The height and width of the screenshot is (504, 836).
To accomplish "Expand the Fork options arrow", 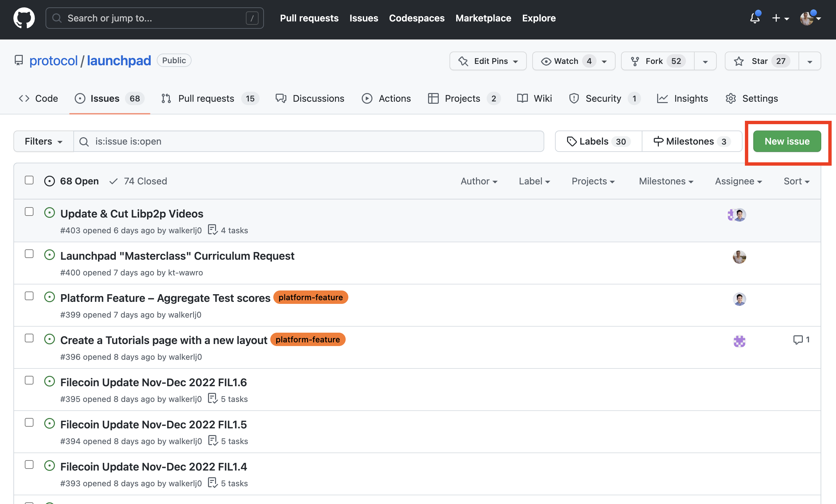I will (x=705, y=61).
